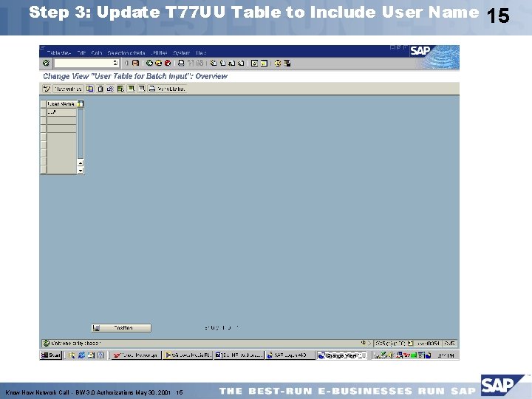Jump to Last page icon
This screenshot has width=532, height=399.
pyautogui.click(x=241, y=63)
